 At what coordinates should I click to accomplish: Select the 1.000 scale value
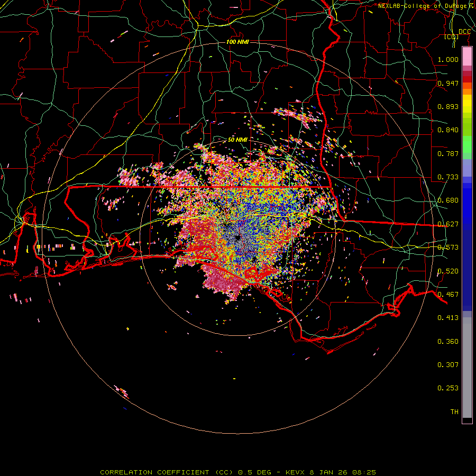coord(448,59)
